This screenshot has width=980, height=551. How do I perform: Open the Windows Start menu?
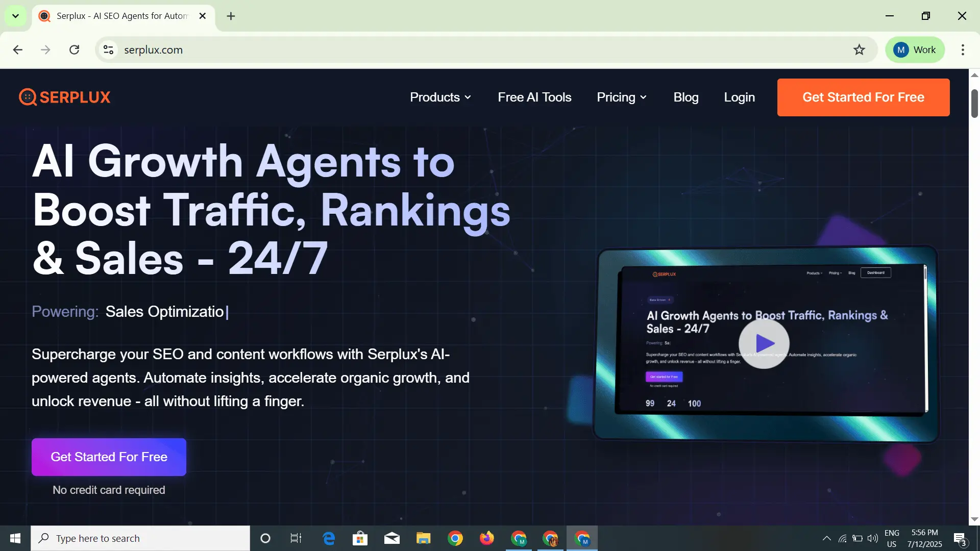coord(15,538)
